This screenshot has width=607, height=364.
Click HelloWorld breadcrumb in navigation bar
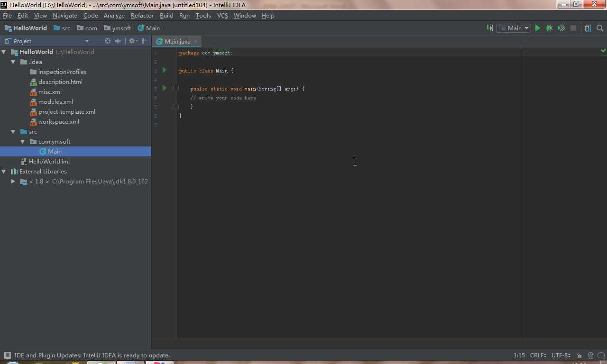[x=26, y=28]
